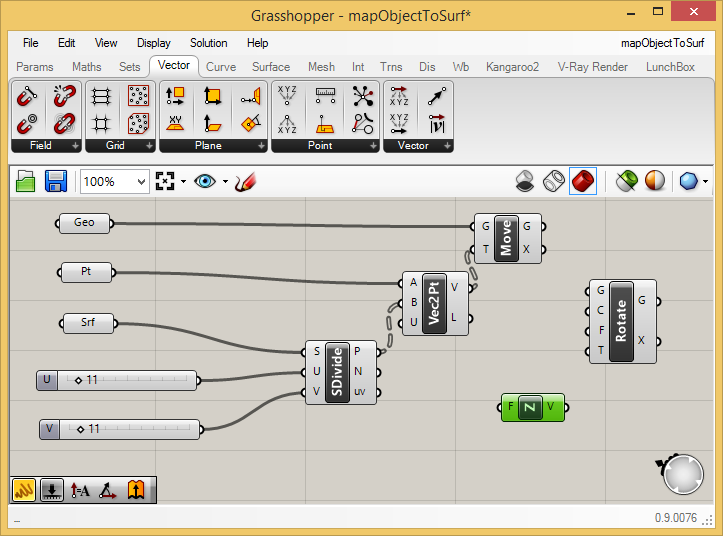The image size is (723, 536).
Task: Click the U number slider track
Action: [x=127, y=380]
